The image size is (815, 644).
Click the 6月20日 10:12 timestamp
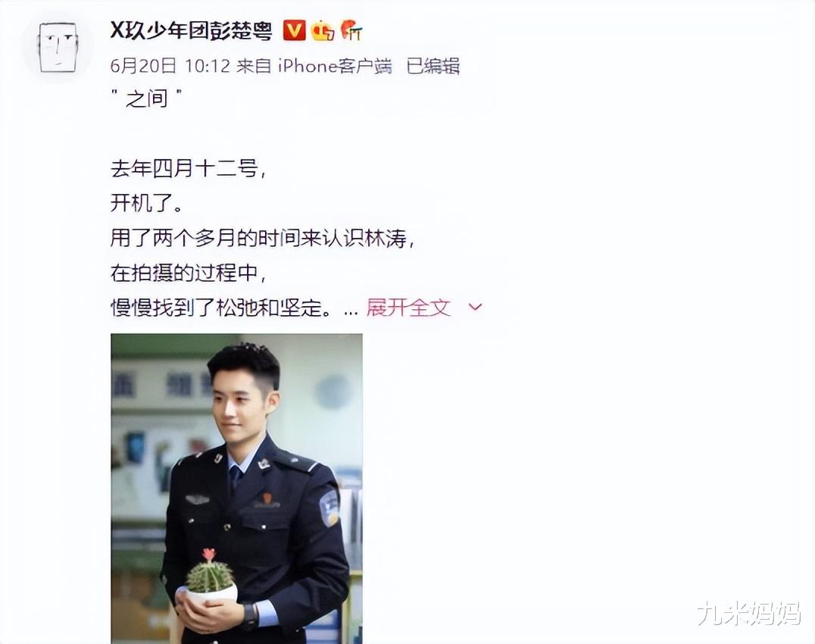[170, 66]
